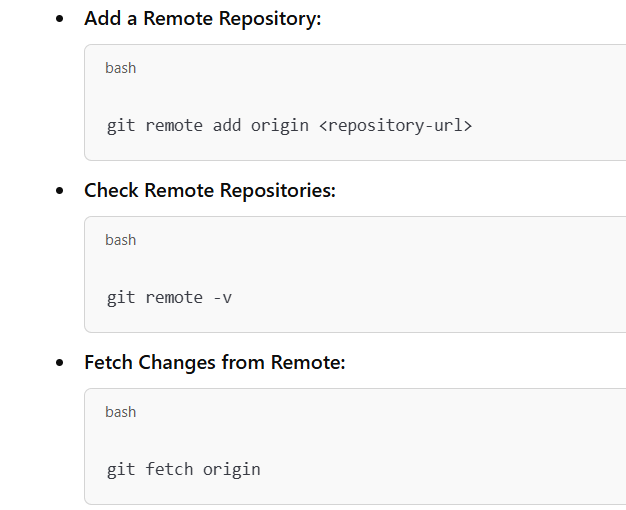The height and width of the screenshot is (510, 626).
Task: Click "git" in the git remote add command
Action: pos(121,126)
